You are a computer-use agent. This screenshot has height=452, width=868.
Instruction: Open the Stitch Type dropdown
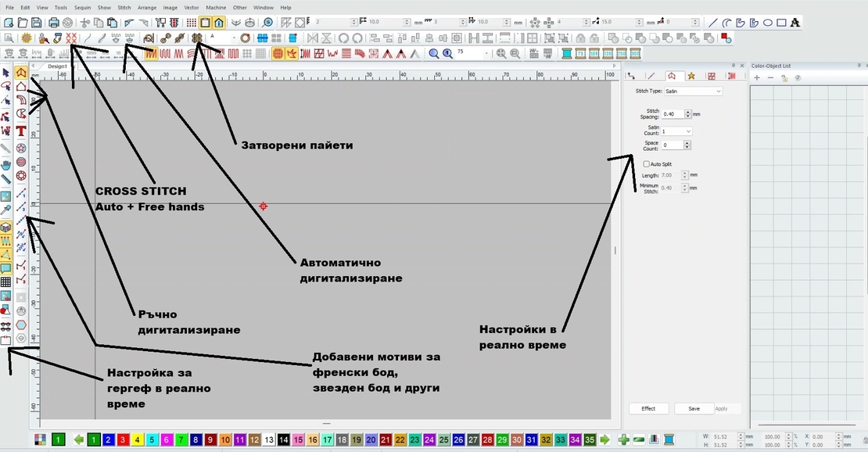693,91
